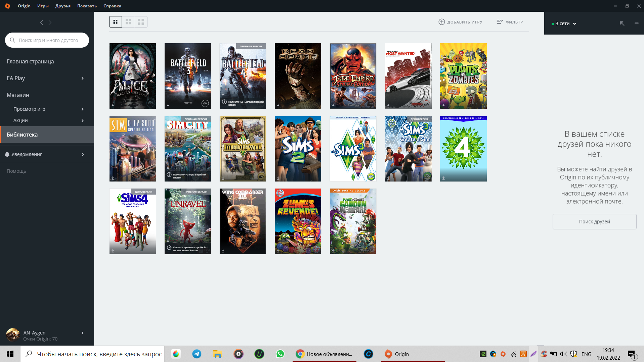The height and width of the screenshot is (362, 644).
Task: Click the add game plus icon
Action: [441, 22]
